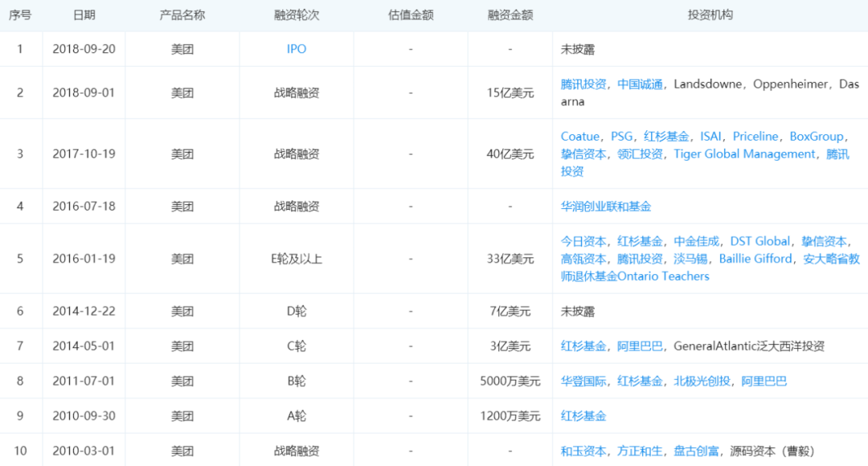
Task: Click the 5000万美元 amount cell
Action: [x=510, y=381]
